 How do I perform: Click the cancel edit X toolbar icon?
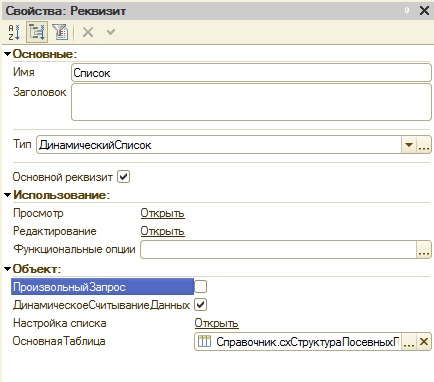click(x=88, y=32)
